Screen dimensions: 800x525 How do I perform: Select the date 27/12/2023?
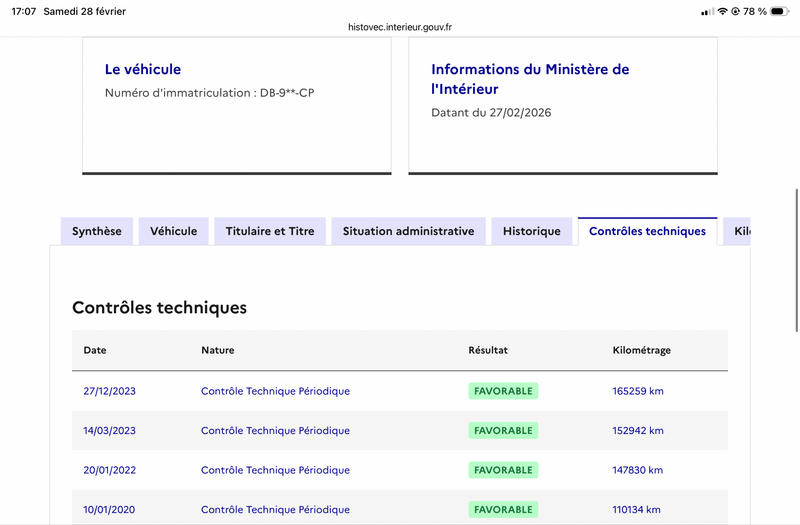point(110,391)
